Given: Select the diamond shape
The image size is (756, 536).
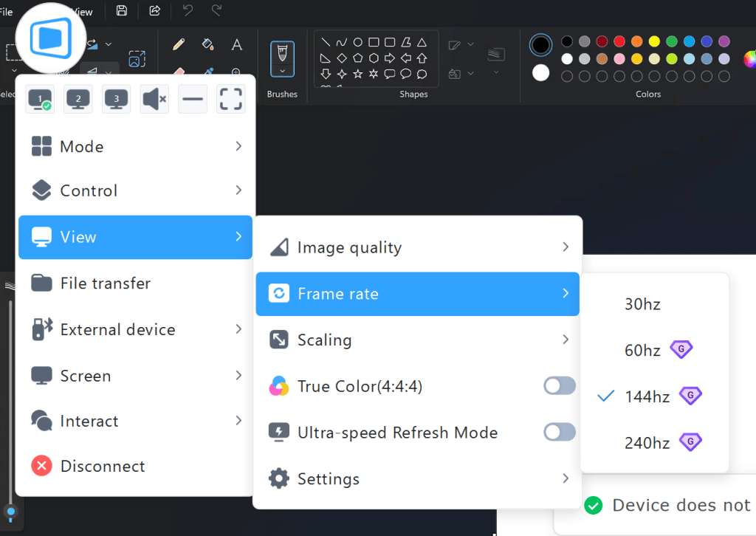Looking at the screenshot, I should [342, 58].
